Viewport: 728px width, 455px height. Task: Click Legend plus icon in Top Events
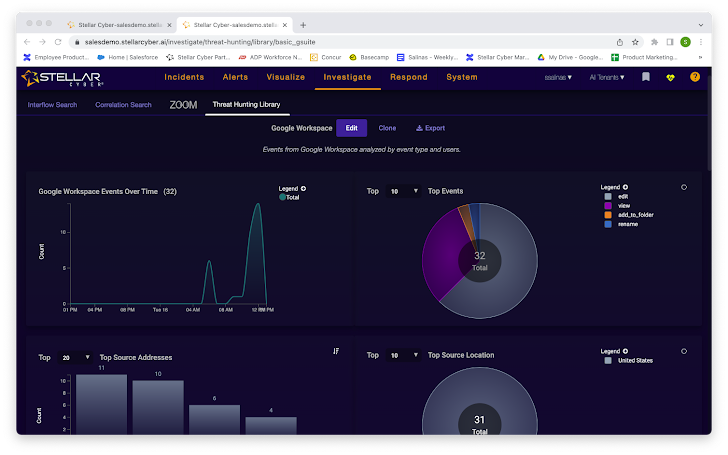[x=625, y=187]
